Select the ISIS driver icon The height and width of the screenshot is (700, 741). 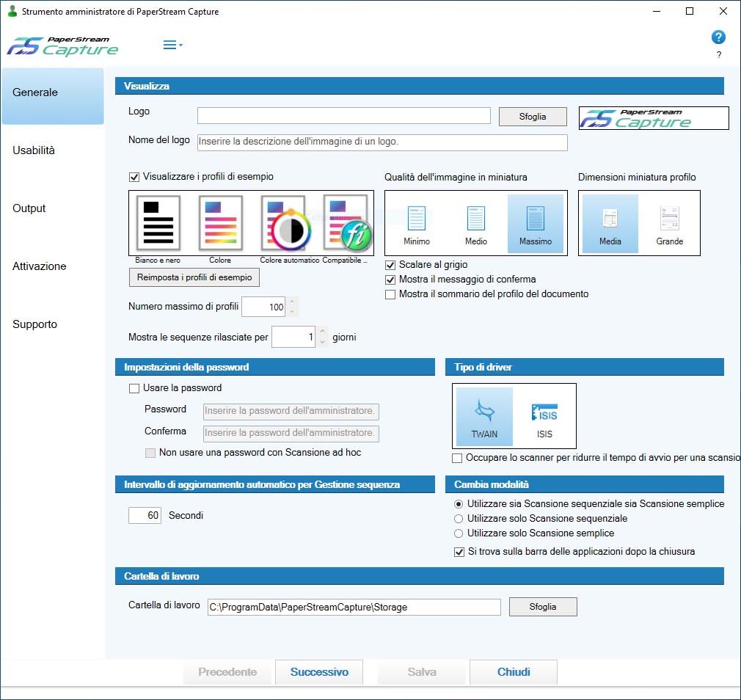[544, 416]
